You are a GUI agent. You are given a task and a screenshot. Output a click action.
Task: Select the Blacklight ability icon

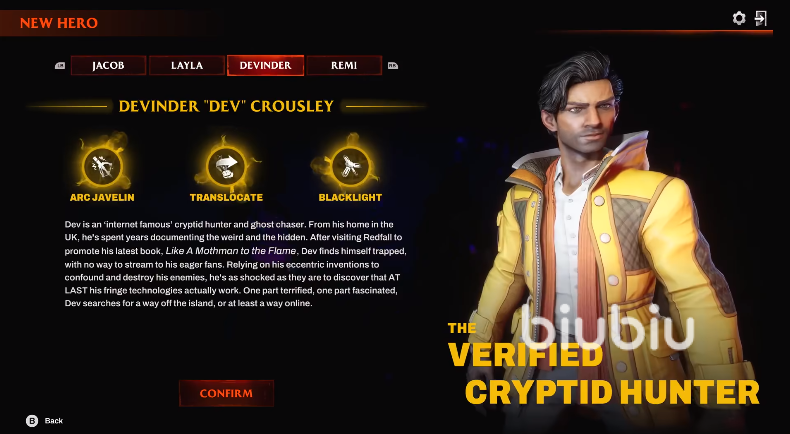tap(350, 166)
